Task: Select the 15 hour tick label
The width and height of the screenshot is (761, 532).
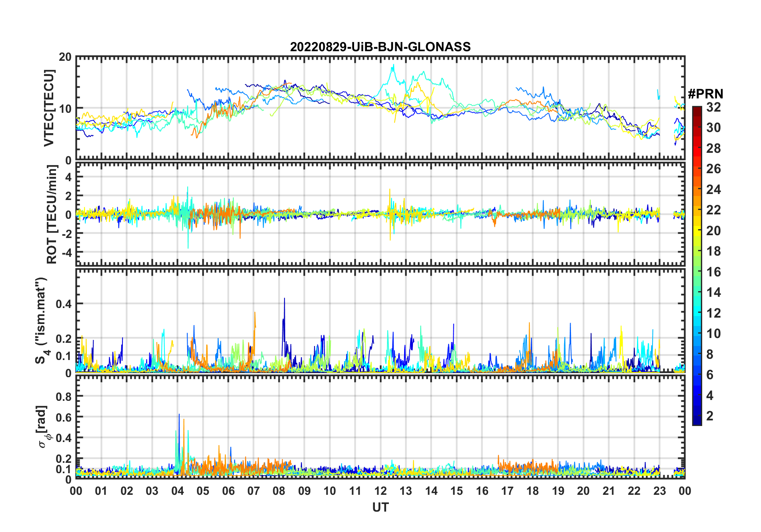Action: click(x=457, y=491)
